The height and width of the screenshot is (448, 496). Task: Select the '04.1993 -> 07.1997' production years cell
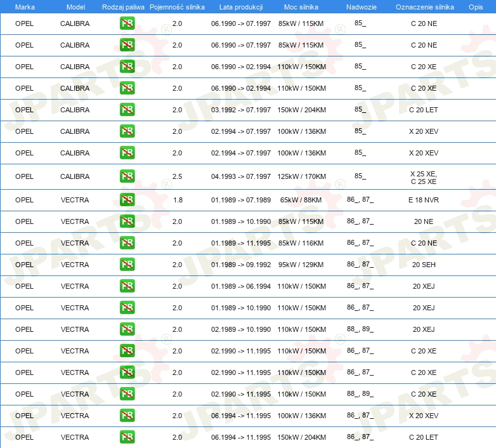(241, 176)
